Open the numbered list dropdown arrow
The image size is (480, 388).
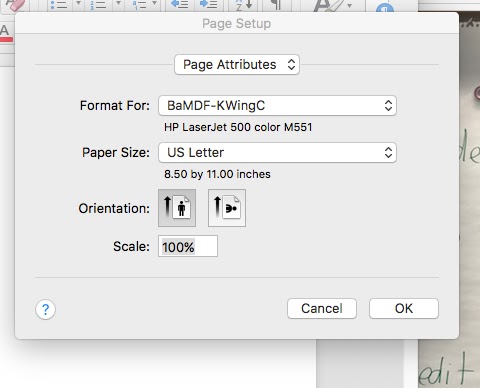[118, 3]
